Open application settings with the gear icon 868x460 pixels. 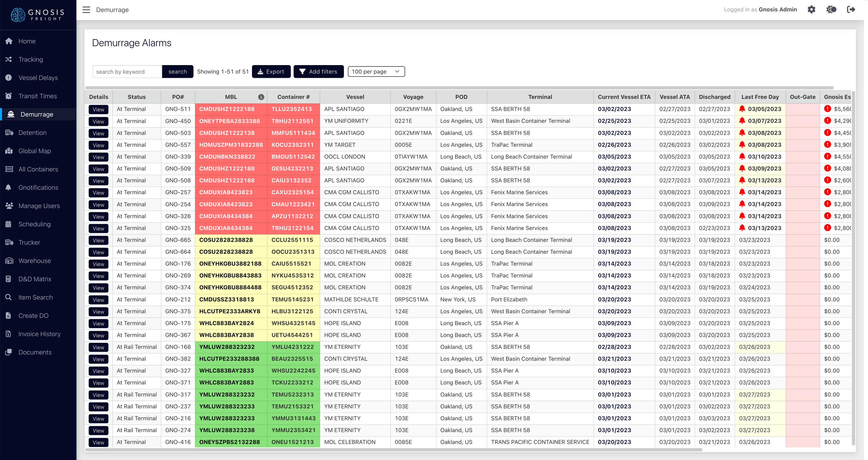click(x=812, y=9)
